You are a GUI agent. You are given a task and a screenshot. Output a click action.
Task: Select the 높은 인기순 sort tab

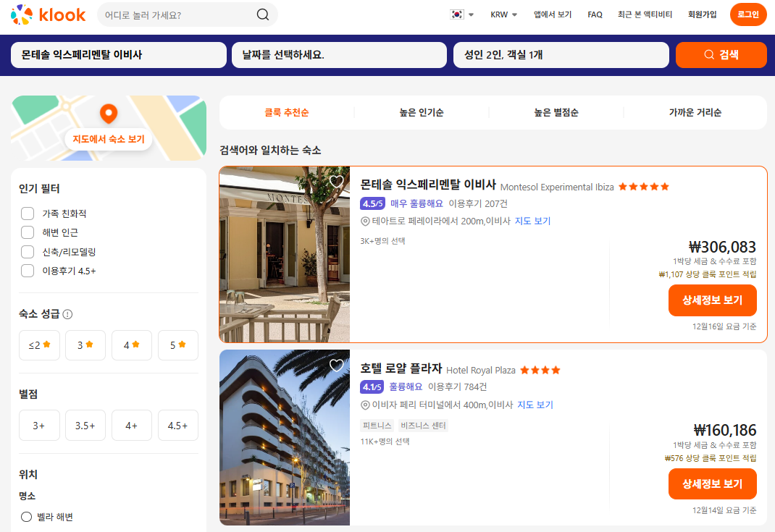pyautogui.click(x=422, y=113)
